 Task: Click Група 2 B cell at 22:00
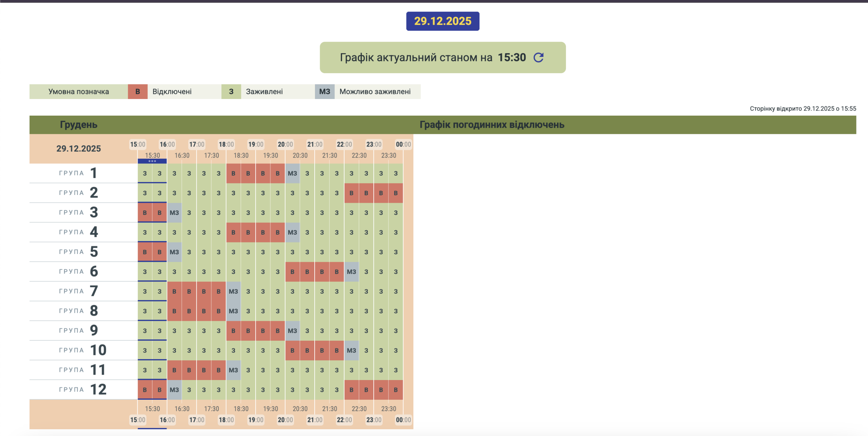tap(351, 193)
